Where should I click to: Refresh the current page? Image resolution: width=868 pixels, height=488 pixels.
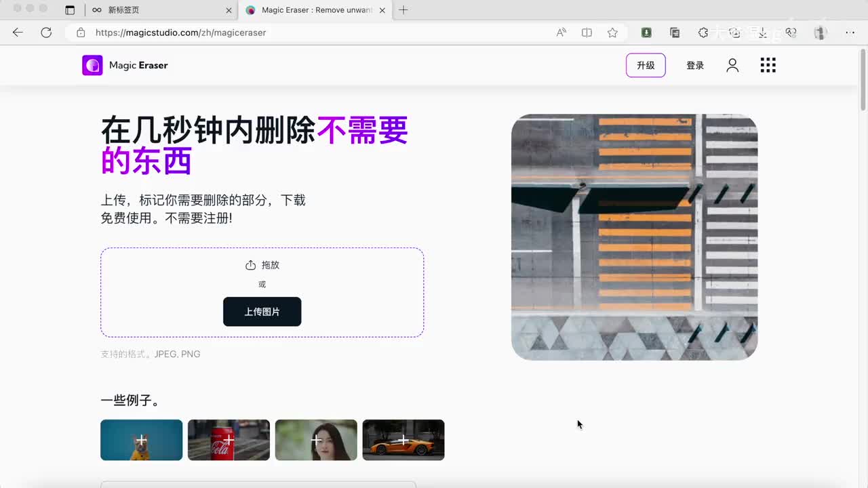click(46, 33)
